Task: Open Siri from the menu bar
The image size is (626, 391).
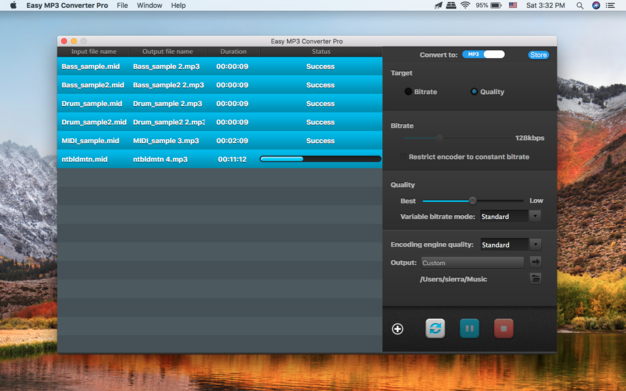Action: (x=596, y=5)
